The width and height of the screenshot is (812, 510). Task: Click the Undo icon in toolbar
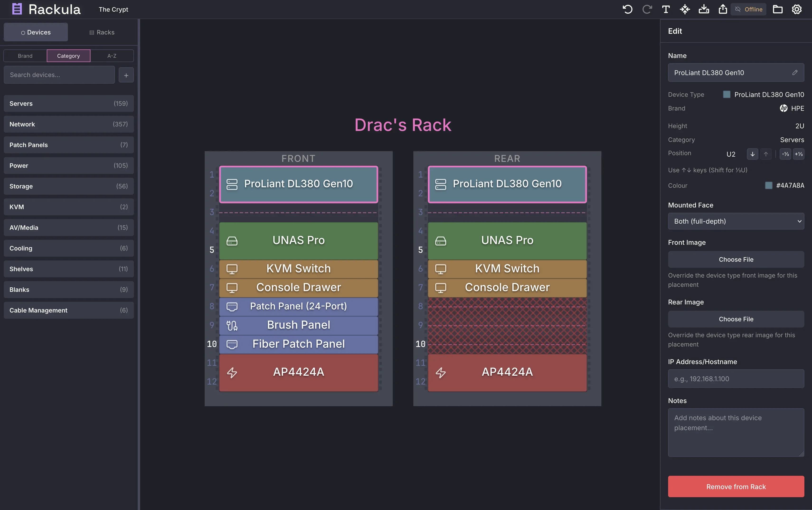[x=627, y=9]
